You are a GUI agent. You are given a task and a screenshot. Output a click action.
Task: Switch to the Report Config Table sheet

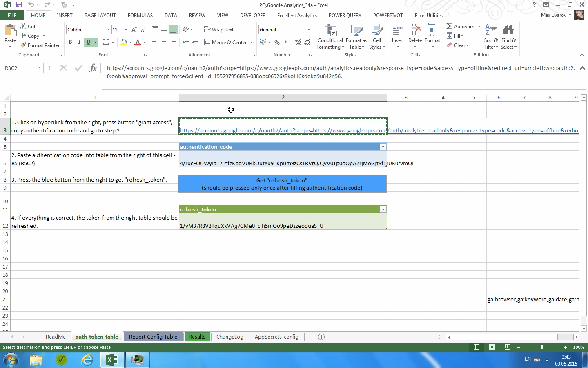tap(153, 337)
